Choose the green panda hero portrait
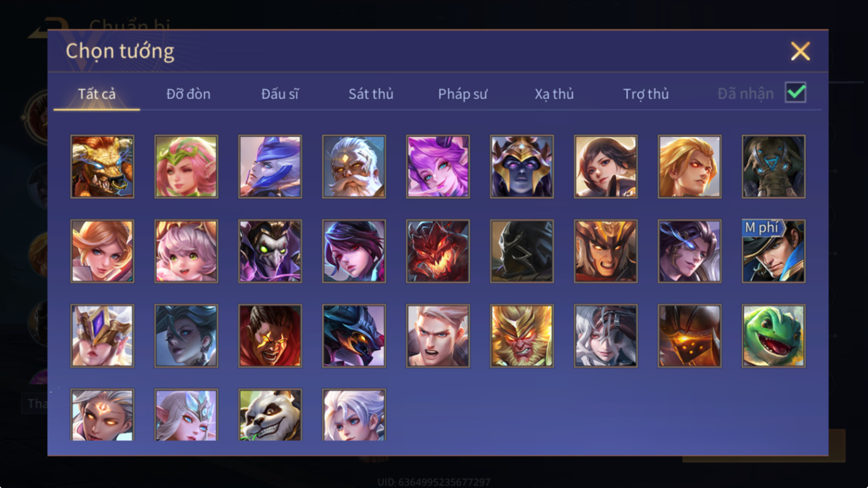This screenshot has width=868, height=488. 270,415
